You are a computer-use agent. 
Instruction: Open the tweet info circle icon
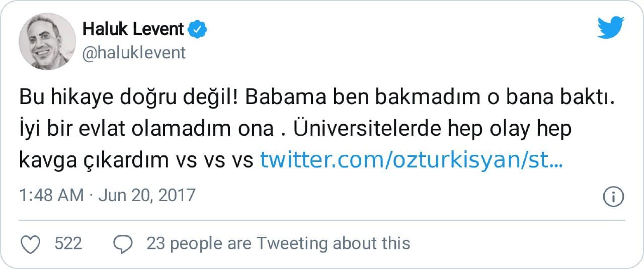(x=613, y=196)
